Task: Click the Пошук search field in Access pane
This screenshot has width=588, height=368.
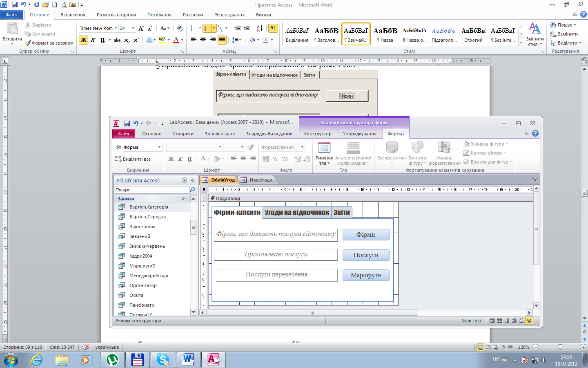Action: pyautogui.click(x=151, y=190)
